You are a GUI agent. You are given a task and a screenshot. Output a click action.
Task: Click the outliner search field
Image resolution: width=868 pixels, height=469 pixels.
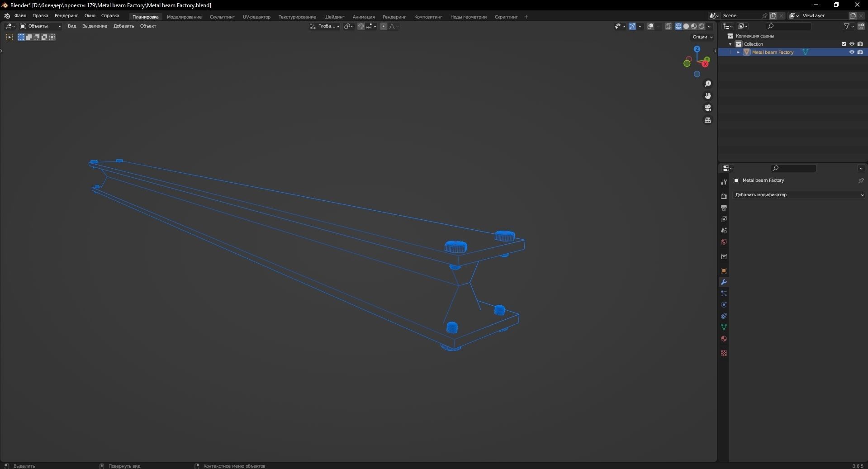tap(789, 26)
